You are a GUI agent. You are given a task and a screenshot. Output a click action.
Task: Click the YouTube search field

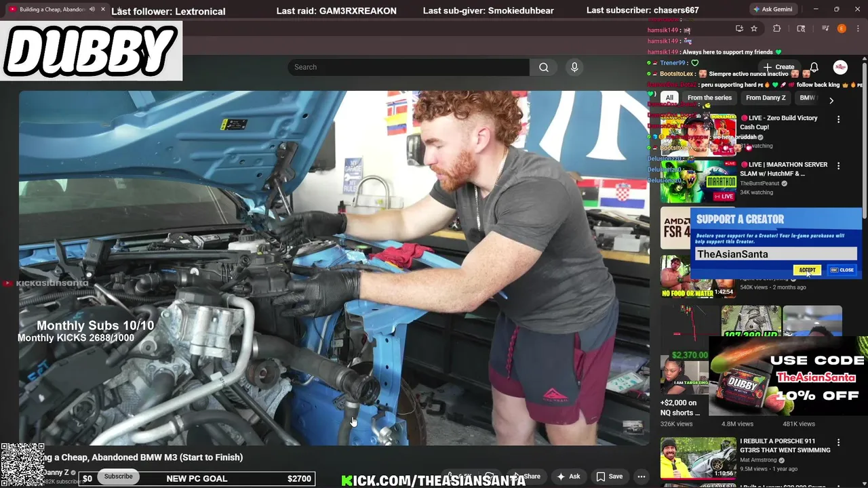[409, 67]
